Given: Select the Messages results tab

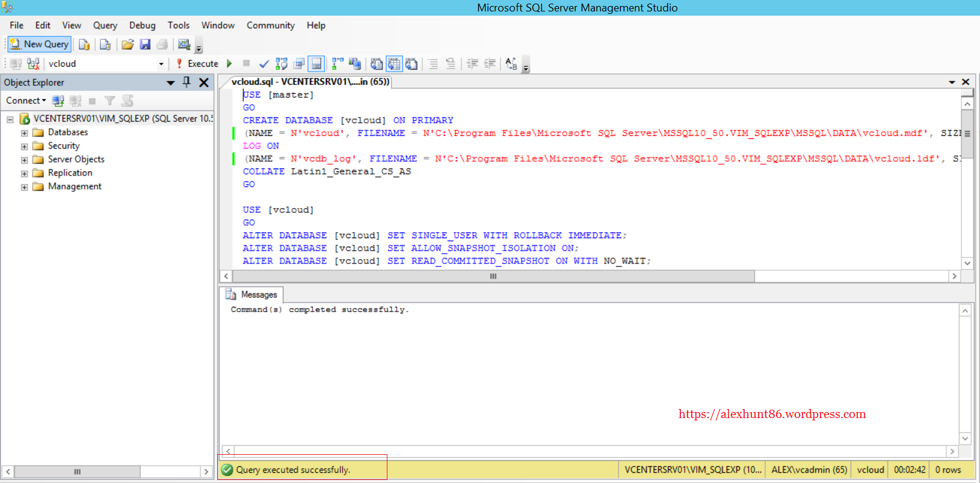Looking at the screenshot, I should (x=252, y=295).
